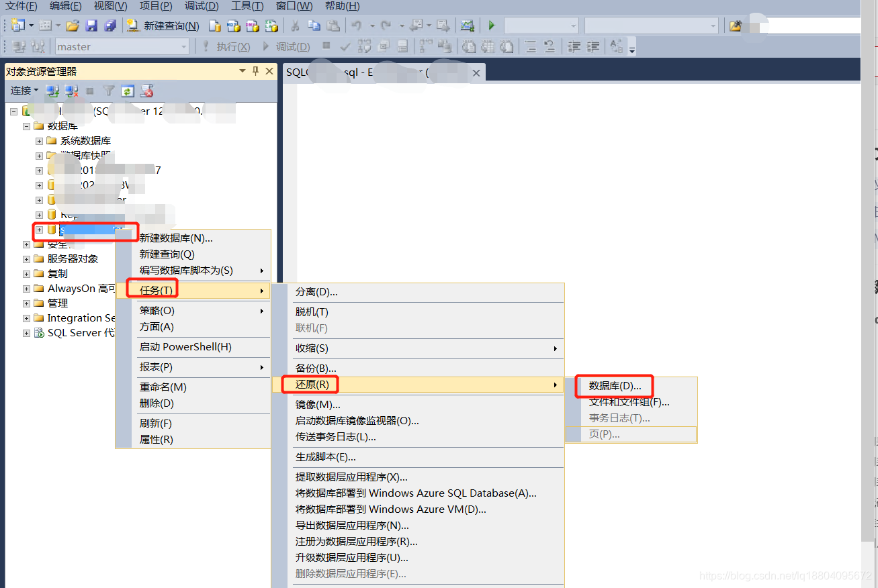Choose 还原(R) in the tasks submenu

click(417, 385)
